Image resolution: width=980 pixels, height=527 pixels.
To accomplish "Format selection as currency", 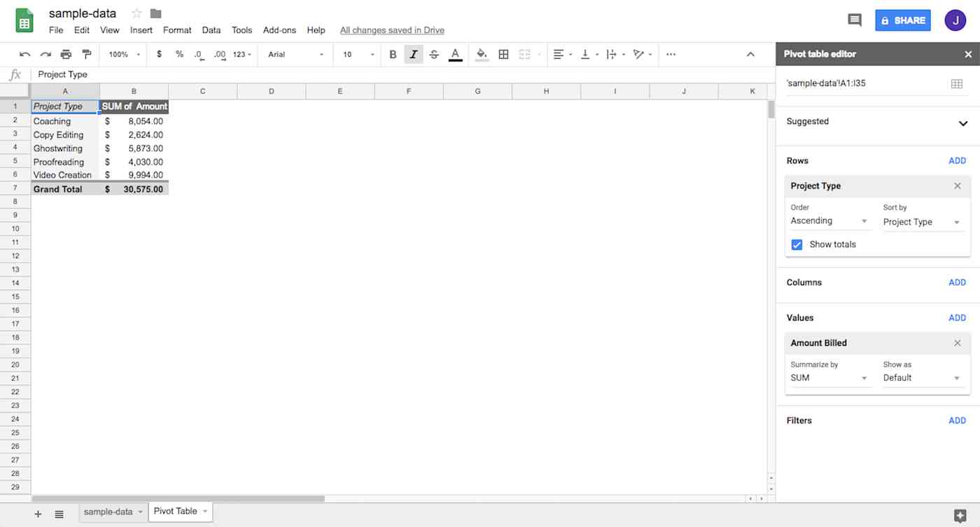I will click(x=158, y=54).
